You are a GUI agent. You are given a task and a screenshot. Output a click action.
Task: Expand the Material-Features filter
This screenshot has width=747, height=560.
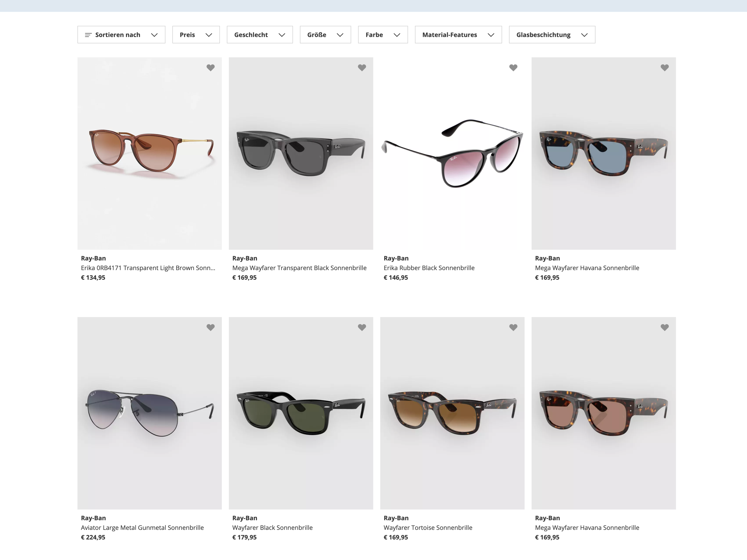tap(458, 35)
